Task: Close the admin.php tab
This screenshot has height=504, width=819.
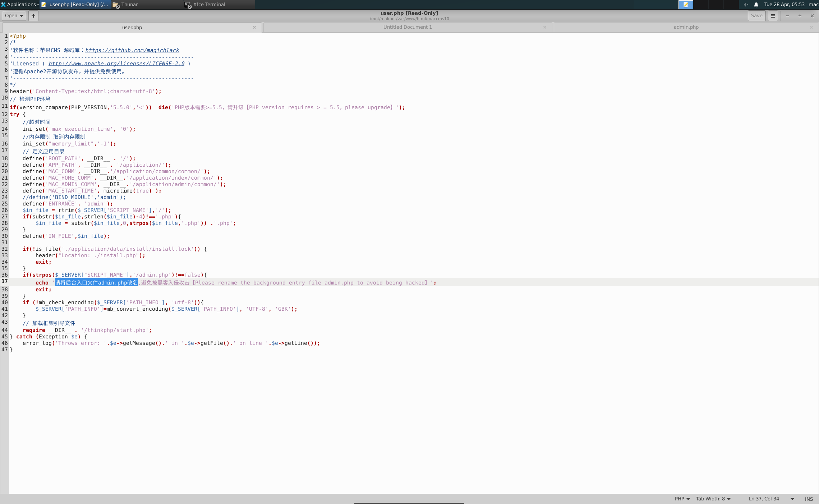Action: click(811, 27)
